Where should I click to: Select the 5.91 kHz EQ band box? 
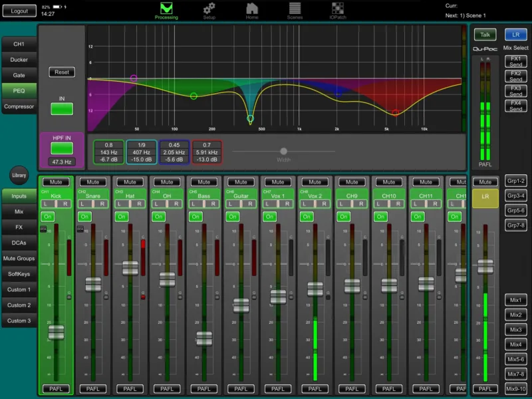point(207,152)
